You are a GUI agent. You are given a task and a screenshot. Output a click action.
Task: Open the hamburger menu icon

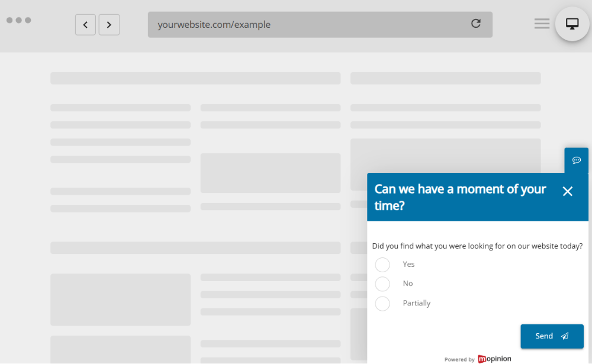pos(542,24)
